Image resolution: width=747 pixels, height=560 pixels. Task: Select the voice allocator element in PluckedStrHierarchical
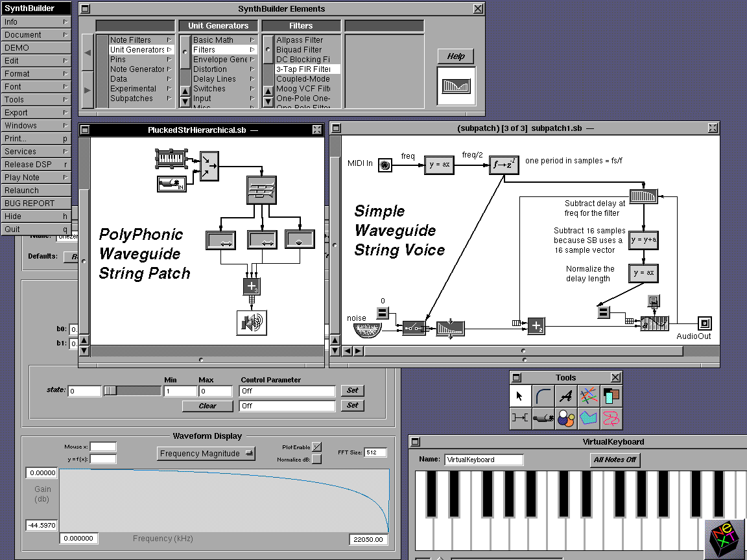point(261,191)
